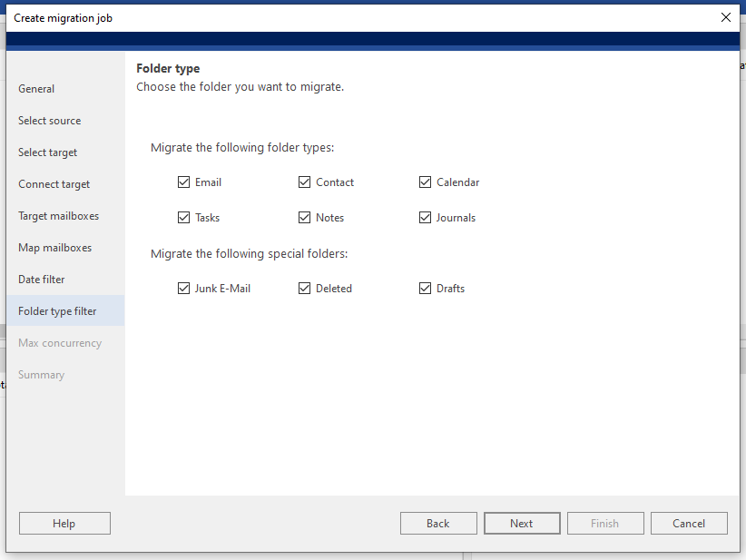746x560 pixels.
Task: Toggle the Drafts checkbox
Action: tap(426, 288)
